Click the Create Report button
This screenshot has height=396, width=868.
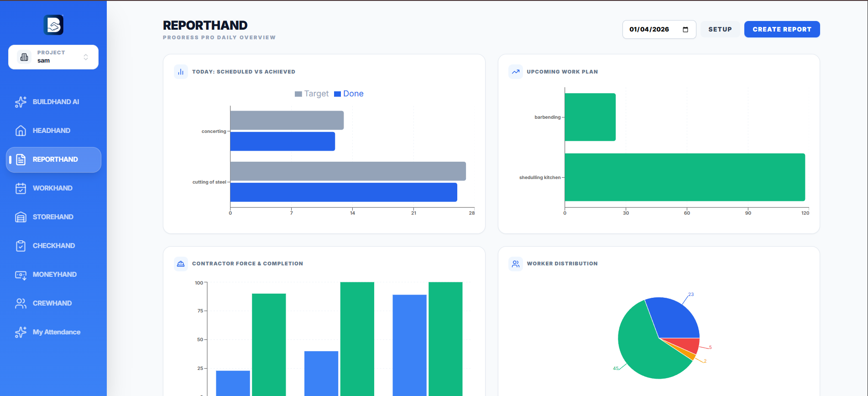[x=782, y=29]
